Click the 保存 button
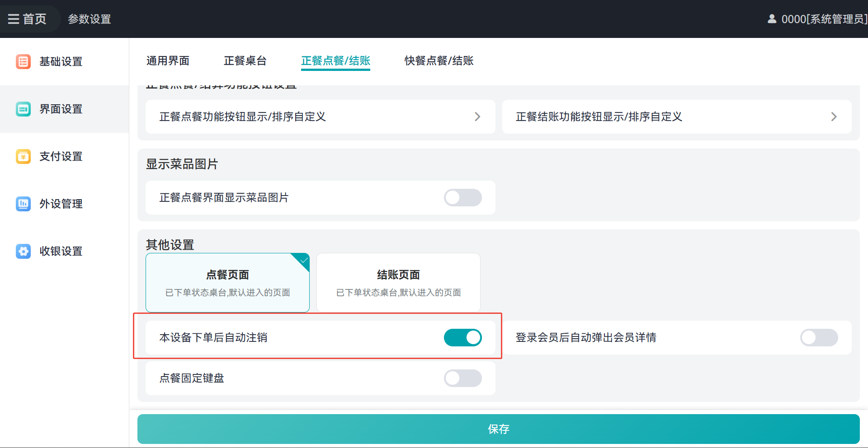868x448 pixels. (x=498, y=429)
